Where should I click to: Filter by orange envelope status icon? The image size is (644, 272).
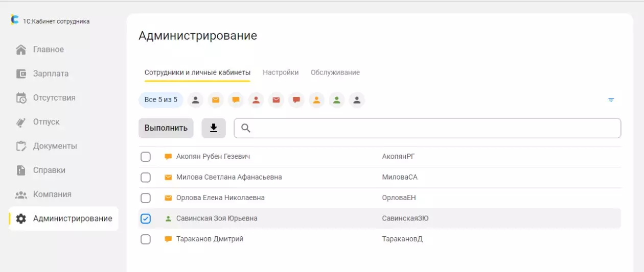click(216, 100)
